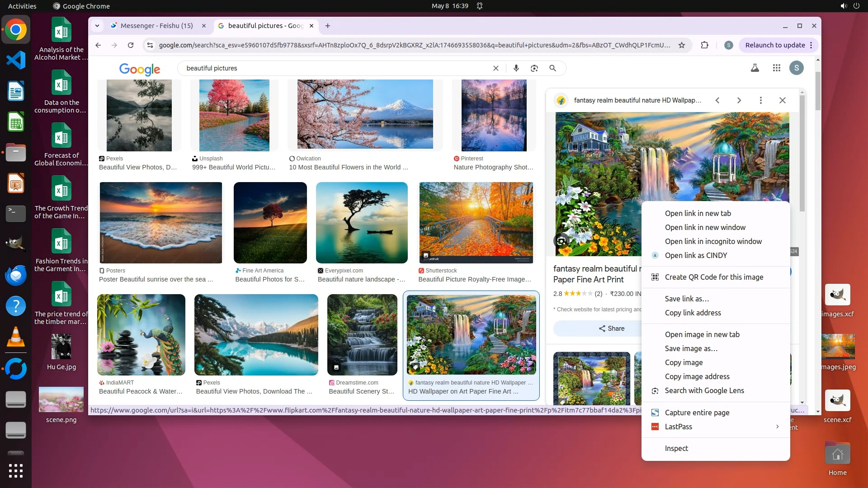Open the Extensions puzzle icon
868x488 pixels.
[x=704, y=45]
